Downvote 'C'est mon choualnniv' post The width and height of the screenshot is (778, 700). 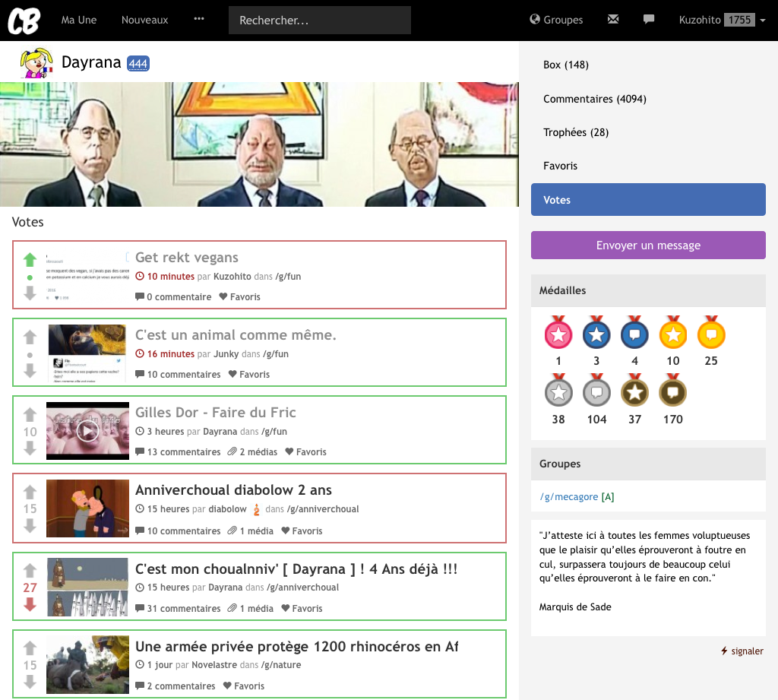pos(30,605)
